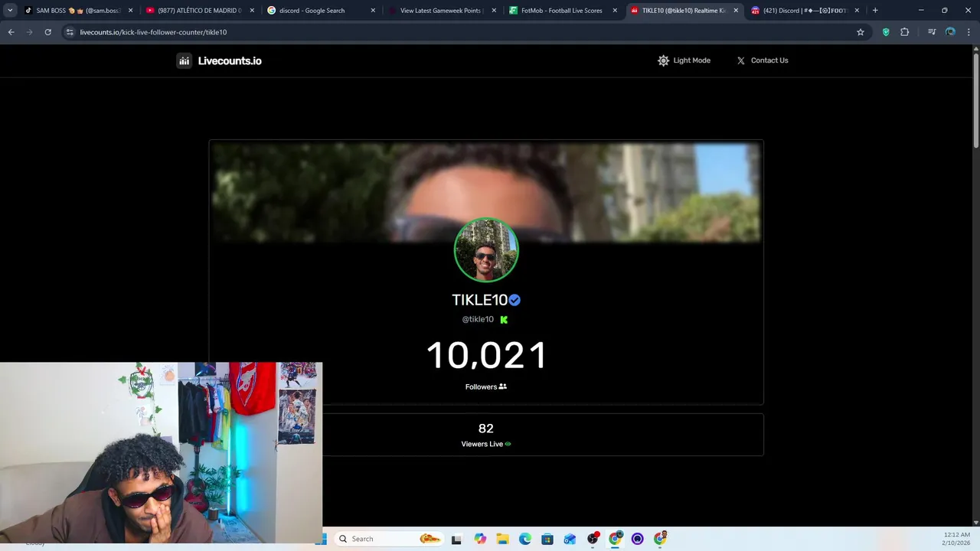This screenshot has width=980, height=551.
Task: Open Microsoft Edge from the taskbar
Action: click(x=525, y=540)
